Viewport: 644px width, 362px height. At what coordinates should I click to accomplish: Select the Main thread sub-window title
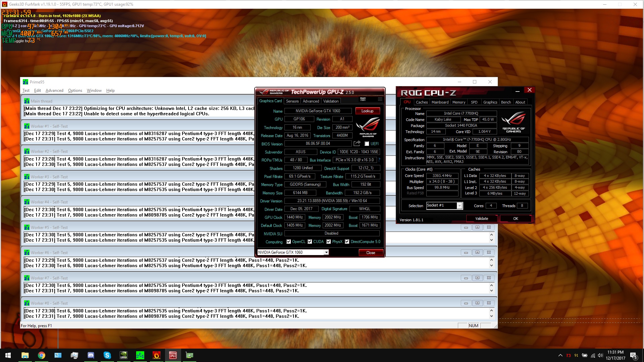[41, 101]
